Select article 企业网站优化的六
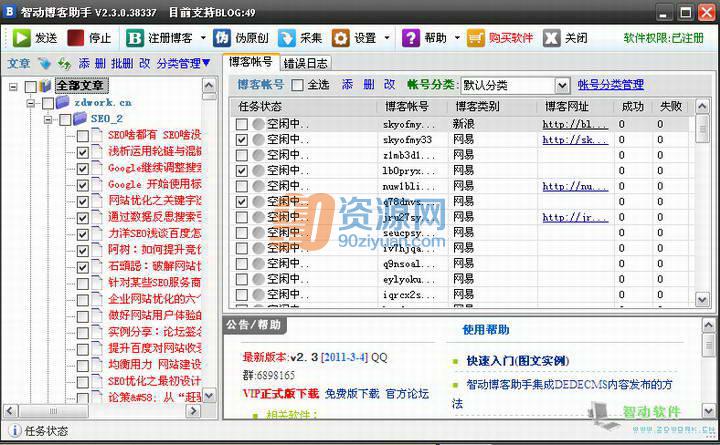Viewport: 720px width, 445px height. 154,299
